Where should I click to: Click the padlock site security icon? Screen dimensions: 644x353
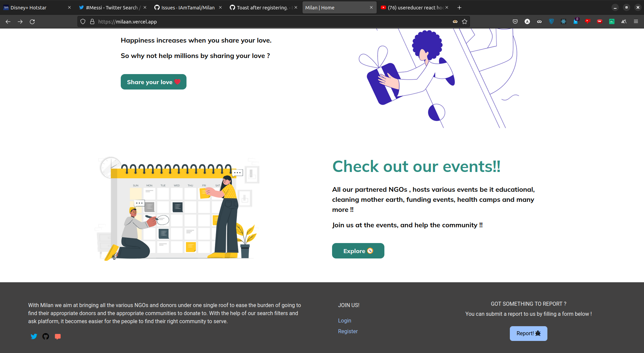[x=92, y=21]
